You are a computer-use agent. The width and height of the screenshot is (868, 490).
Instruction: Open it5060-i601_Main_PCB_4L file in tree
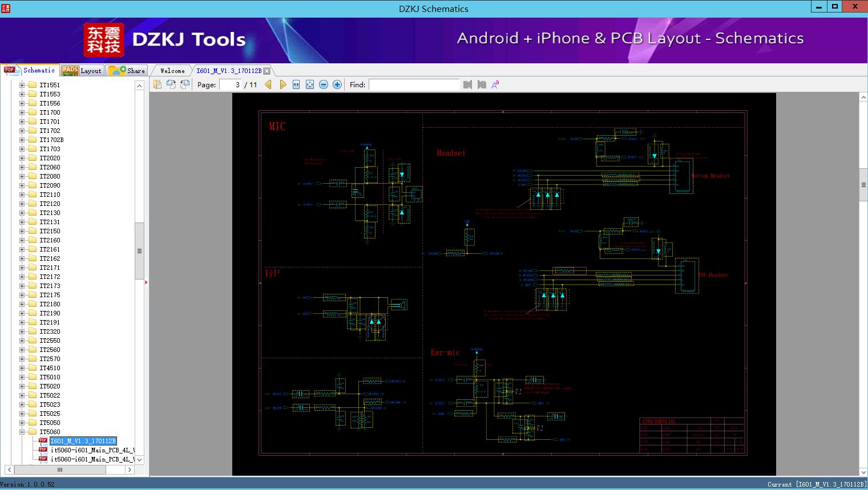[x=92, y=450]
